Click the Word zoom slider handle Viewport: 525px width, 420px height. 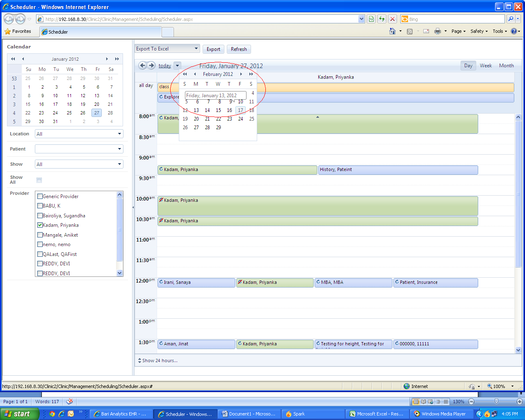pos(496,402)
